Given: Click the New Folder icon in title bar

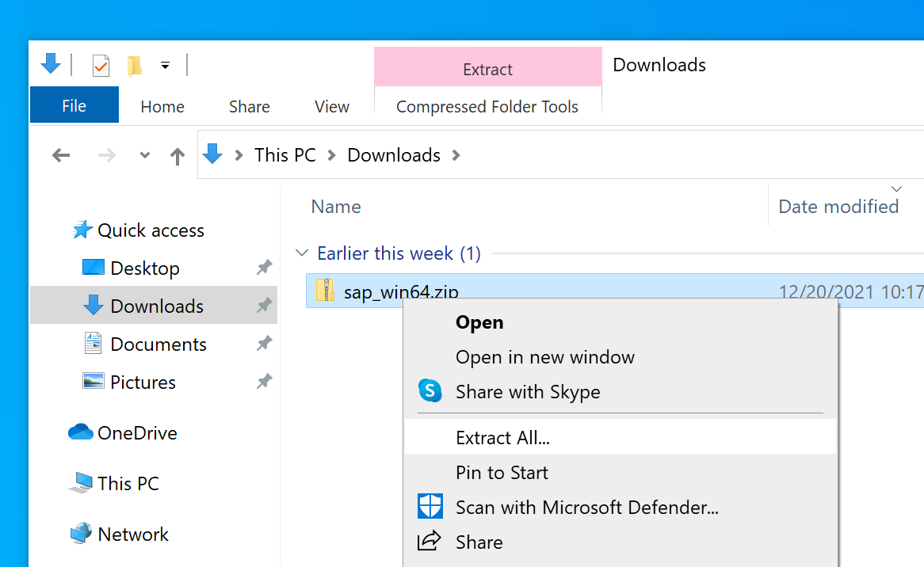Looking at the screenshot, I should click(135, 65).
